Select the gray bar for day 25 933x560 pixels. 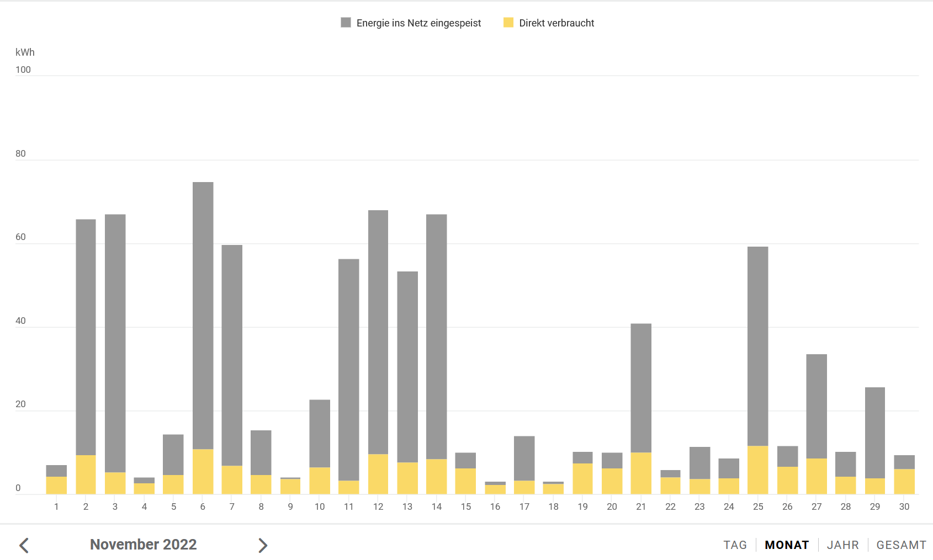[758, 346]
